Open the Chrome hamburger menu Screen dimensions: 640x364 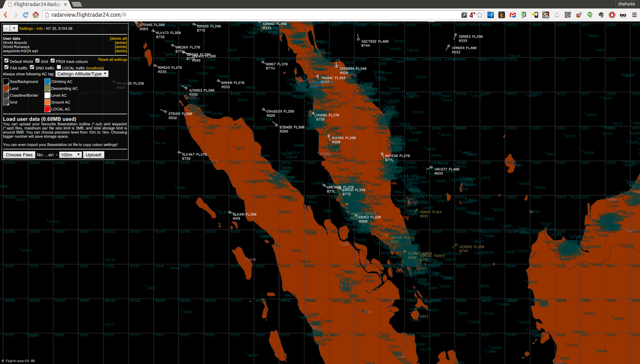tap(634, 15)
